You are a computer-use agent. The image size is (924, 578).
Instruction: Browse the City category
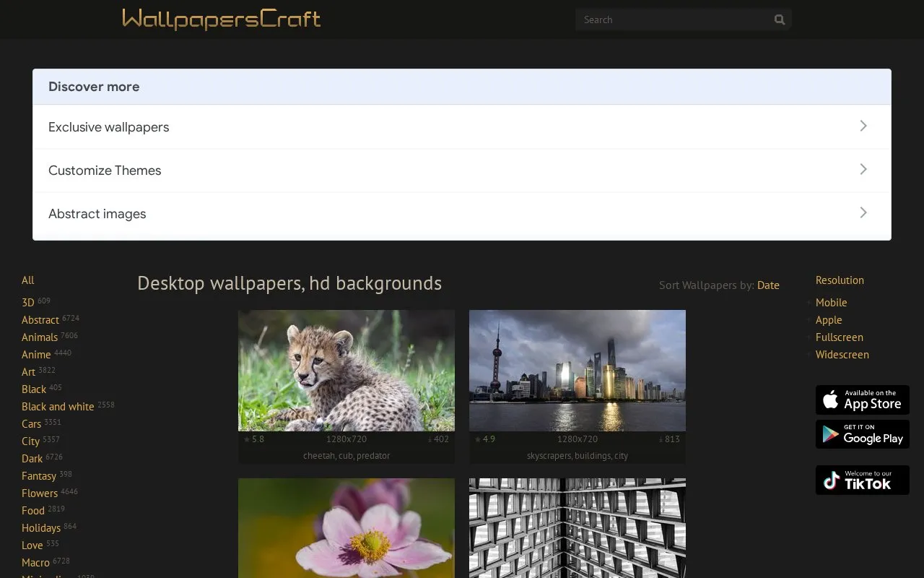coord(30,441)
